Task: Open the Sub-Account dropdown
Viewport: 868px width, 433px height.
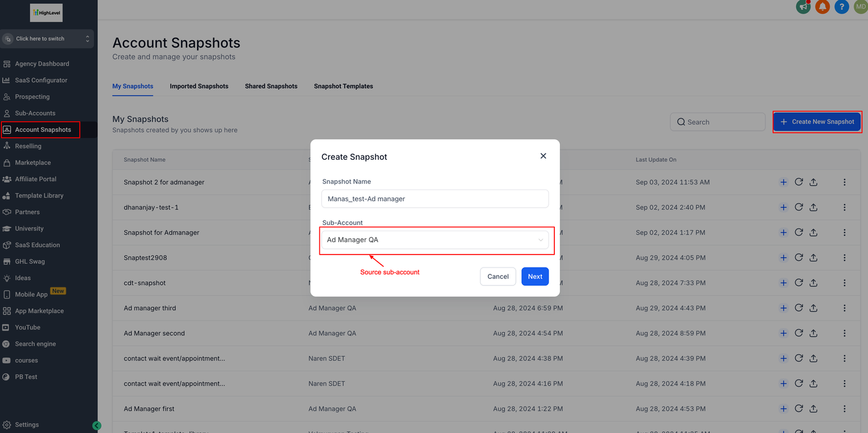Action: click(x=435, y=240)
